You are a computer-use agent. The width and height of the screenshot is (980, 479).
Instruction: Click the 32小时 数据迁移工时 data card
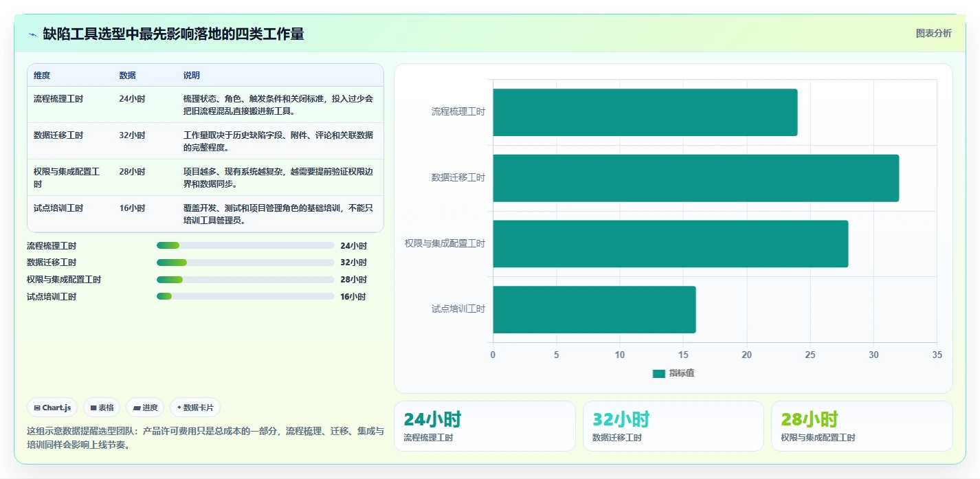[673, 426]
